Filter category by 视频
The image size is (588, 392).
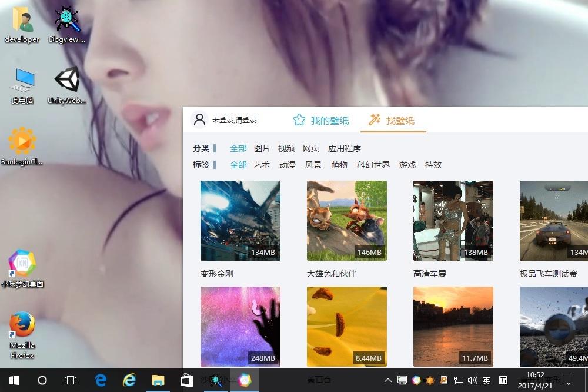coord(286,148)
